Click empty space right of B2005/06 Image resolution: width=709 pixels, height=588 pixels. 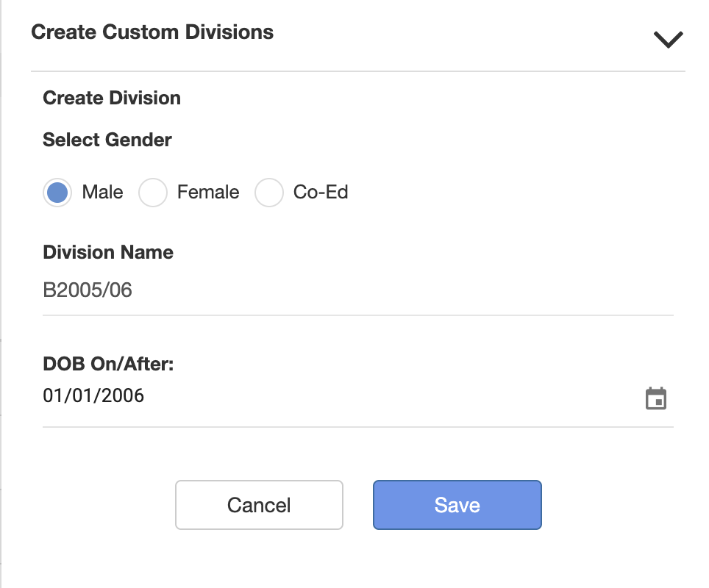pyautogui.click(x=405, y=290)
